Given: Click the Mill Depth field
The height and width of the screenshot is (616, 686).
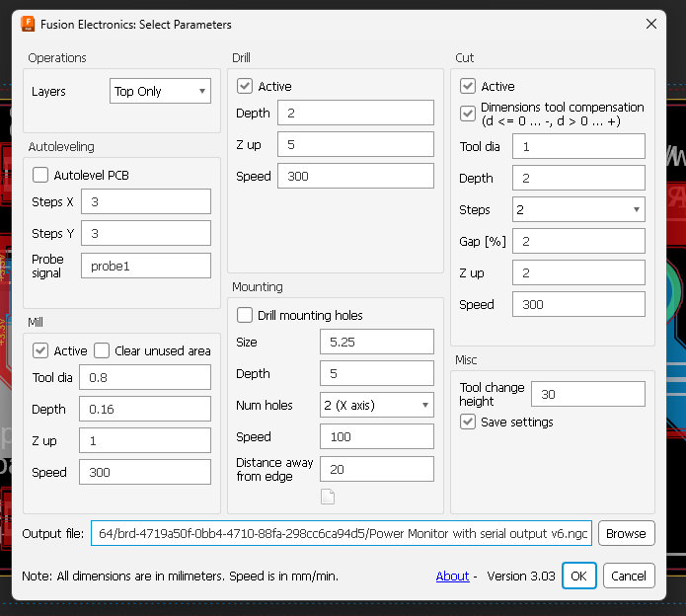Looking at the screenshot, I should click(145, 409).
